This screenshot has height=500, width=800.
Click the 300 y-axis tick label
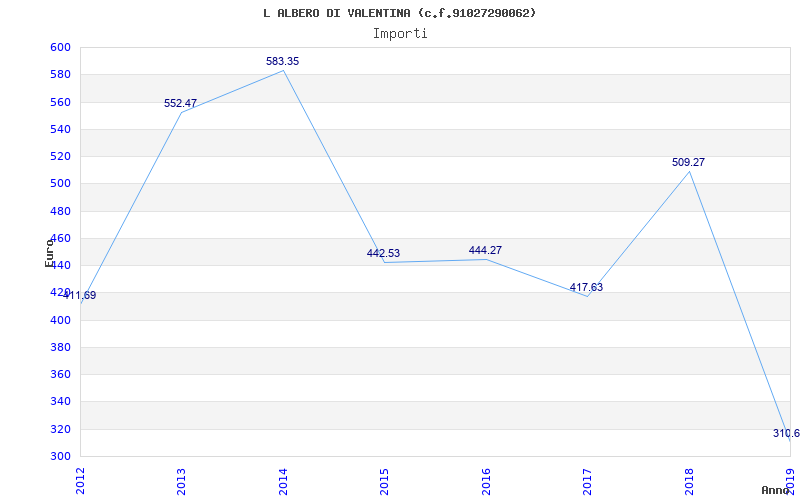60,456
